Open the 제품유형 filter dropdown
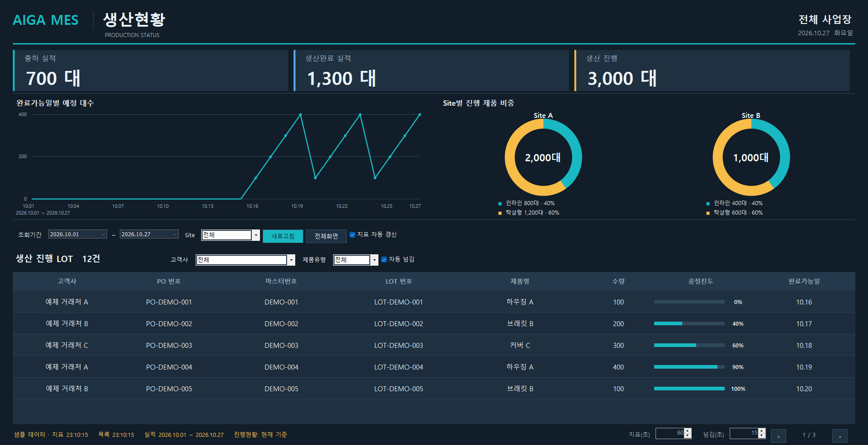 pos(374,260)
